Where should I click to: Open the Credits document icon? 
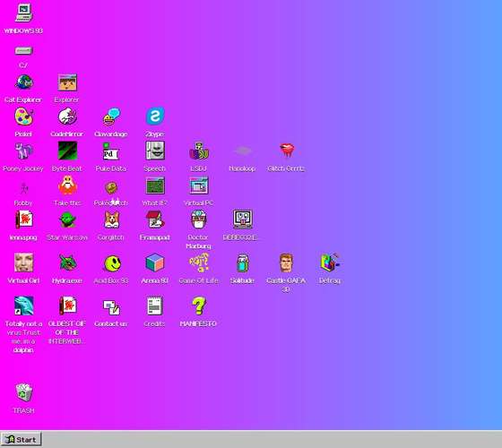click(x=155, y=306)
